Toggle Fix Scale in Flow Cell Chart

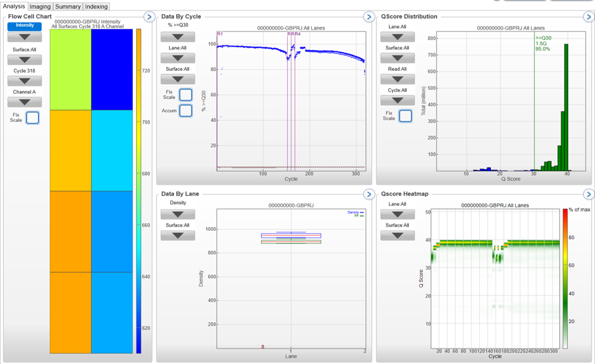[32, 117]
